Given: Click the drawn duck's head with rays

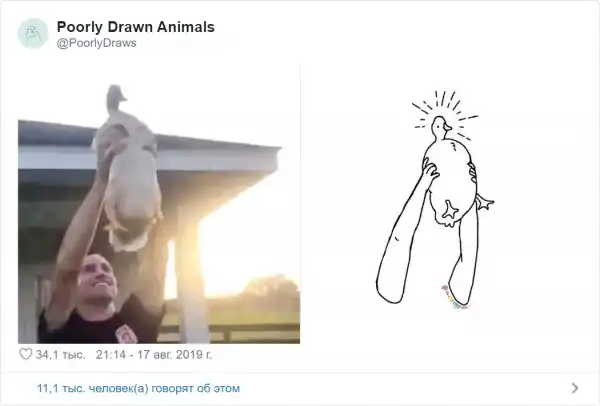Looking at the screenshot, I should coord(441,127).
